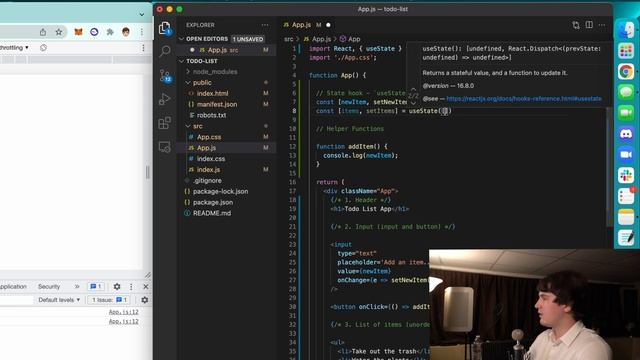Viewport: 640px width, 360px height.
Task: Click the message count badge in DevTools
Action: click(x=96, y=287)
